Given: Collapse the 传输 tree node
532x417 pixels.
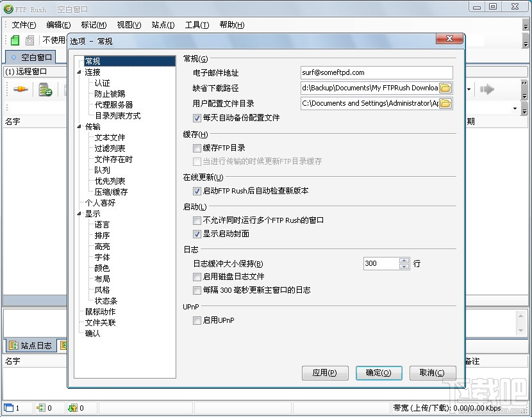Looking at the screenshot, I should point(79,126).
